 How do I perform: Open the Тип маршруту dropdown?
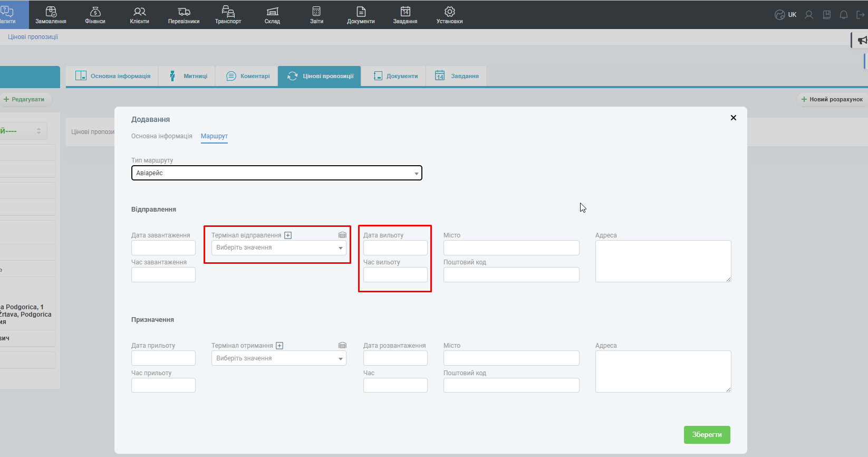(x=277, y=173)
